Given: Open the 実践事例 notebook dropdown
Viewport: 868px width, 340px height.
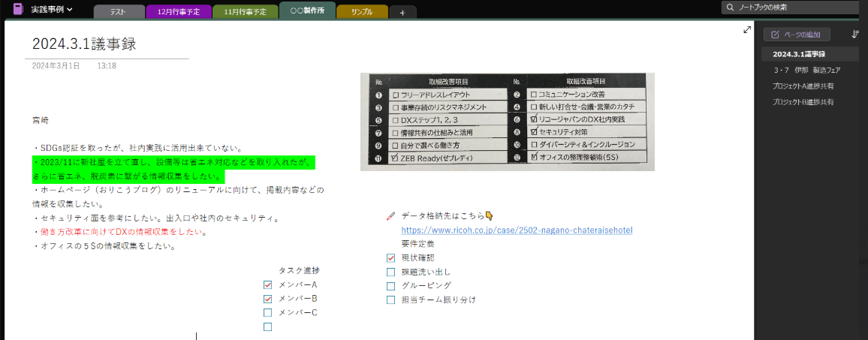Looking at the screenshot, I should (x=52, y=10).
